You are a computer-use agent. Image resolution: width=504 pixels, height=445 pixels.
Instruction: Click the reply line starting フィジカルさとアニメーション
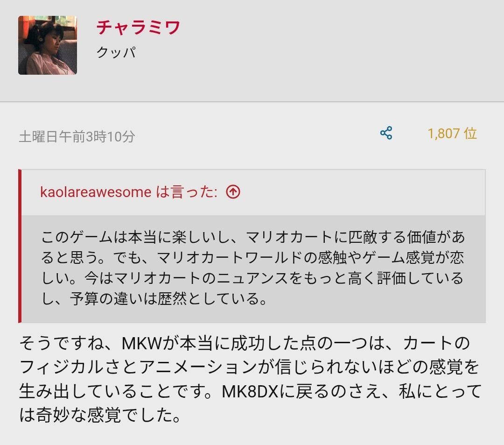(249, 367)
